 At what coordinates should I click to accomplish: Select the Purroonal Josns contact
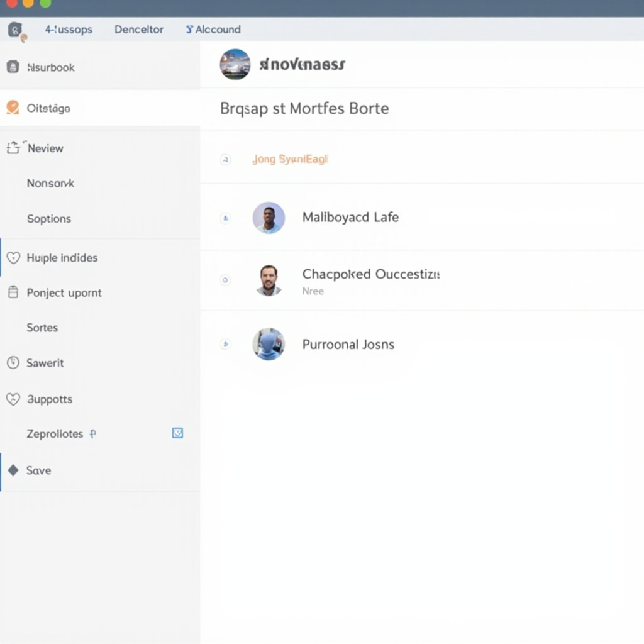348,344
